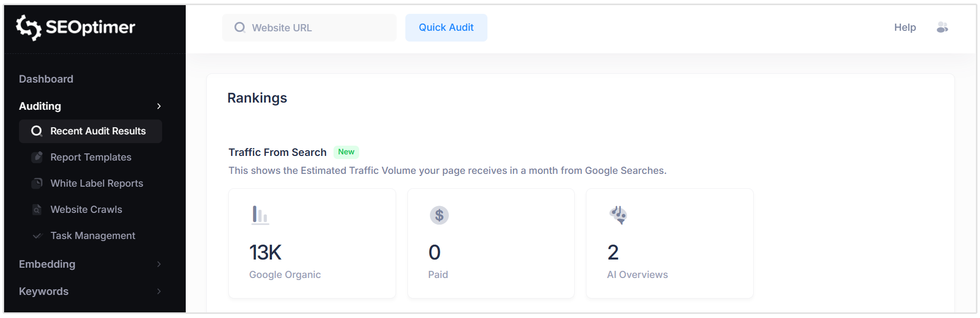Click the Estimated Traffic Volume description text
The height and width of the screenshot is (318, 980).
(x=447, y=170)
